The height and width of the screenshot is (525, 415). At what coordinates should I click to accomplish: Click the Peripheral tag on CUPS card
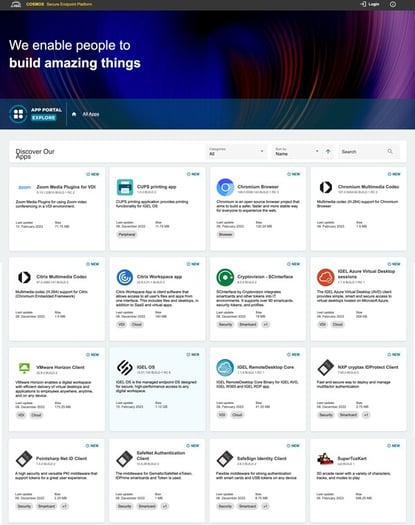click(x=127, y=235)
